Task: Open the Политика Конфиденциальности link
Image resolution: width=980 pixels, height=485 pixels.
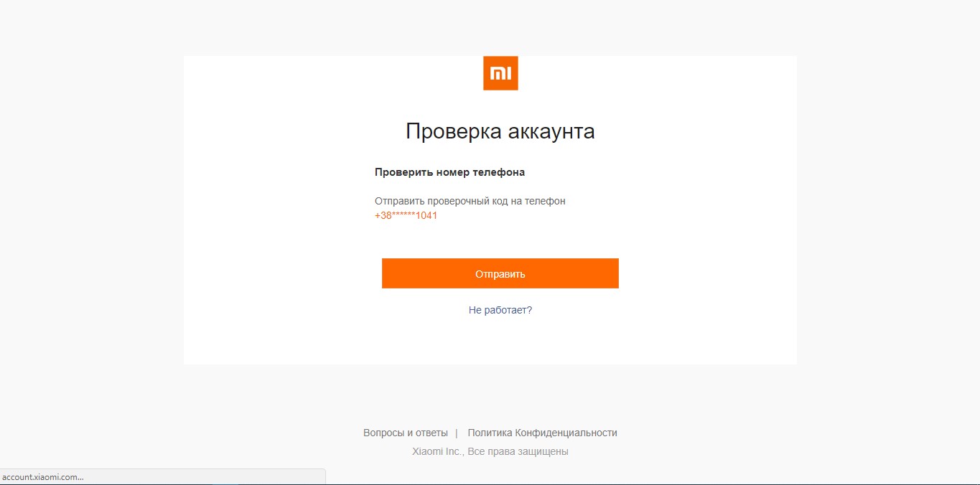Action: [542, 433]
